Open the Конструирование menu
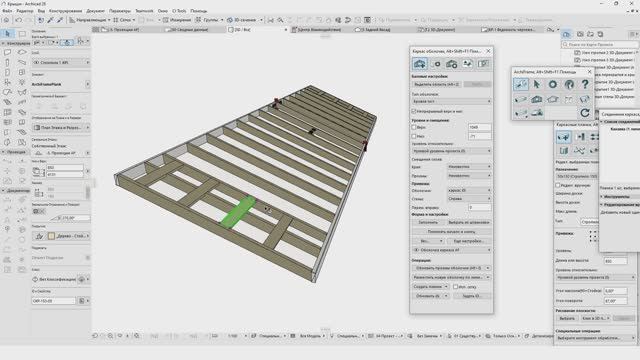Image resolution: width=640 pixels, height=360 pixels. [65, 11]
